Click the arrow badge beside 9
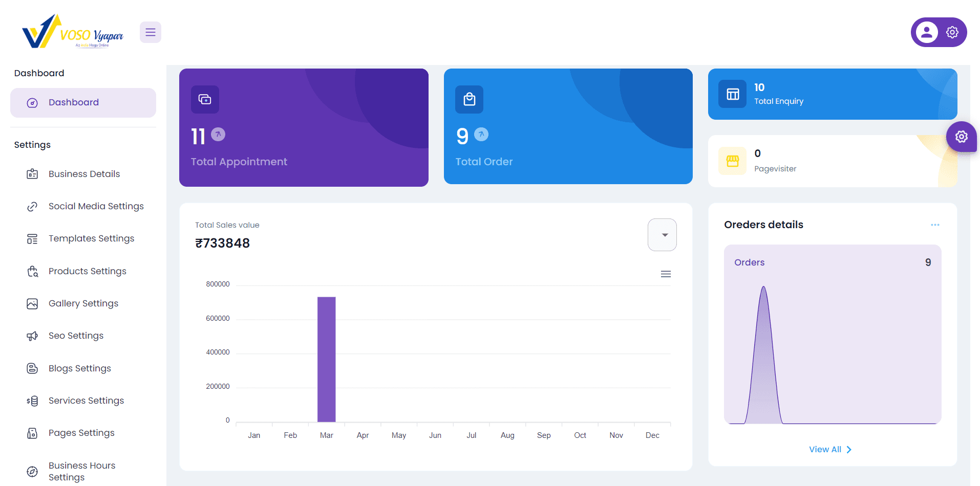 (x=481, y=134)
